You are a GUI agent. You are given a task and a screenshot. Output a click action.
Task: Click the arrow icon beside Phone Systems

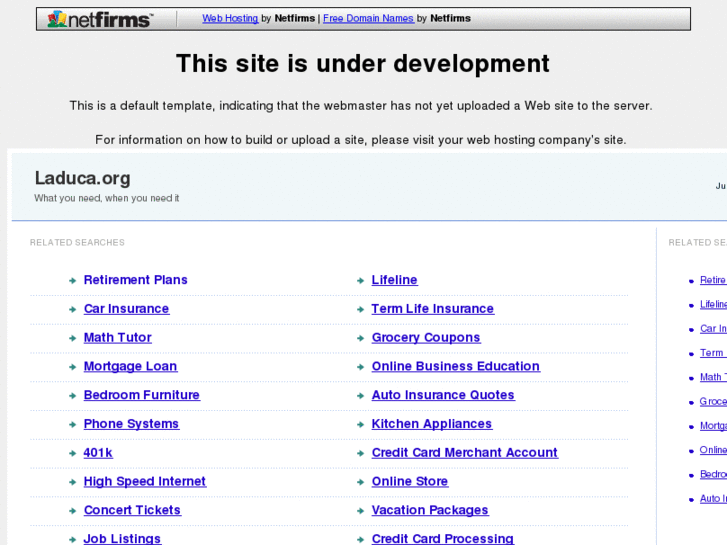[72, 424]
